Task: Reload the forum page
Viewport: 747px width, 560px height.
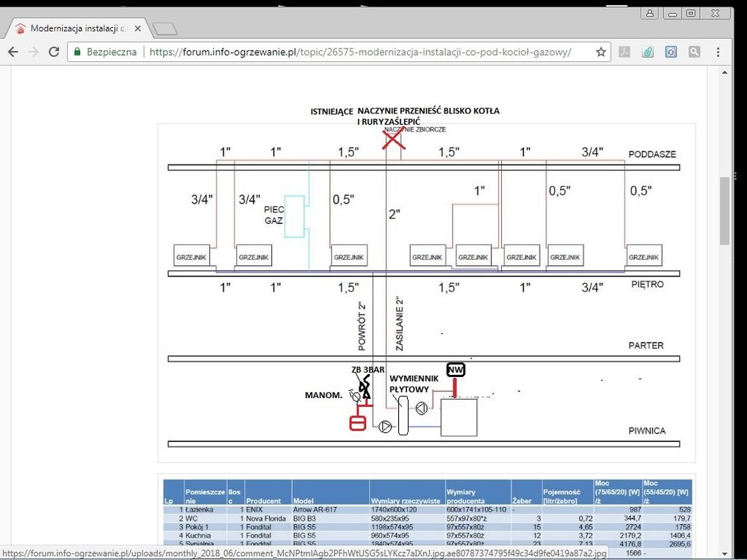Action: [54, 52]
